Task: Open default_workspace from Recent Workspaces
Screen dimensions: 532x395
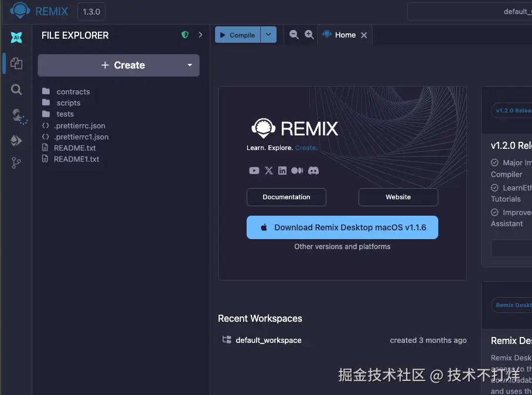Action: pos(268,340)
